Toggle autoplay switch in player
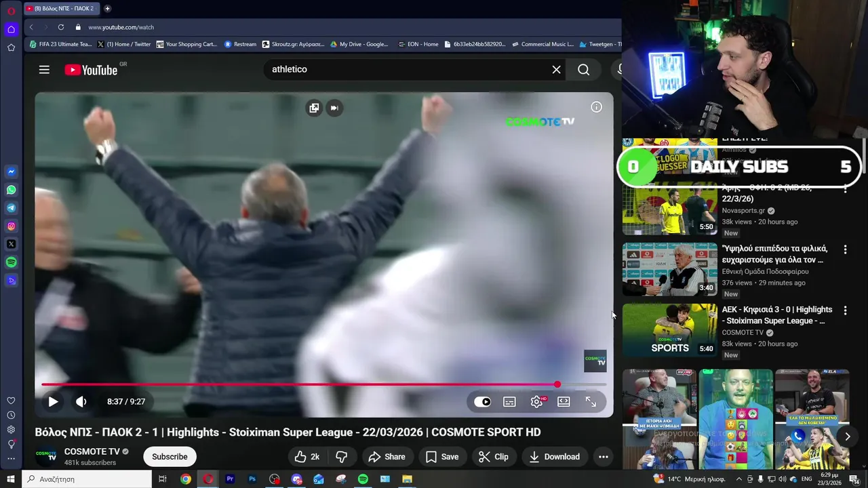 point(482,402)
